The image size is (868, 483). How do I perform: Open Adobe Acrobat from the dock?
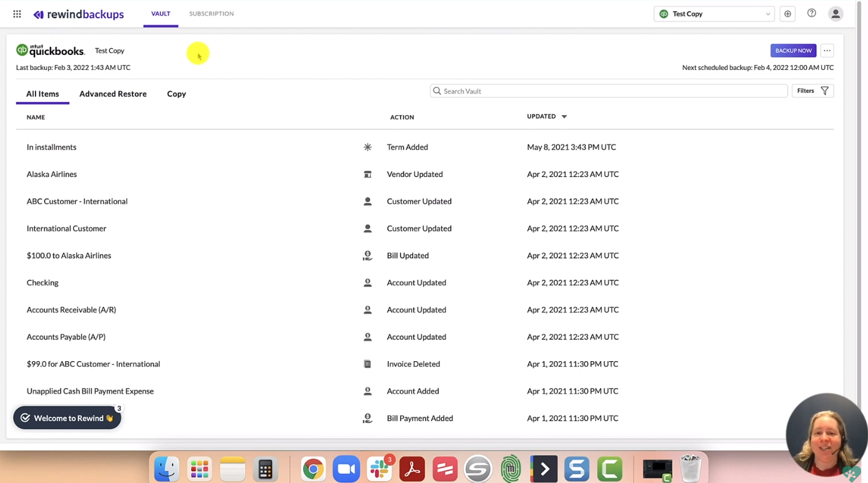tap(412, 469)
